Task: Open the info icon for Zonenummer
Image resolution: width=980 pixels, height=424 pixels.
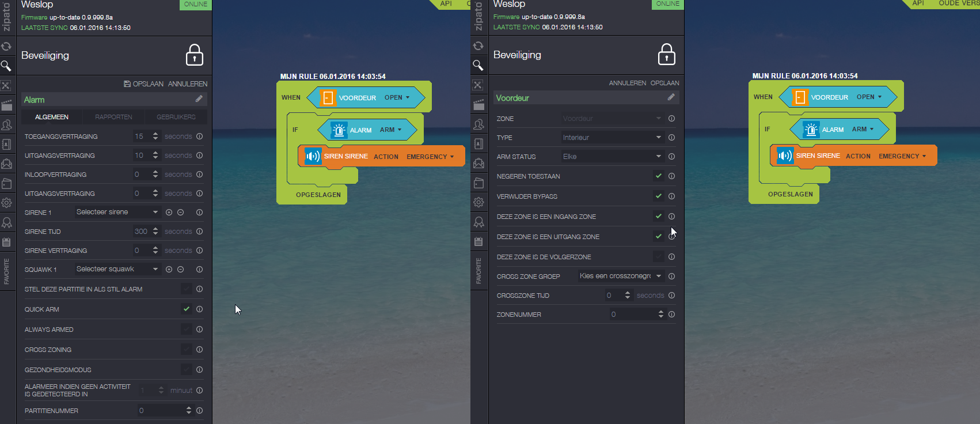Action: click(x=671, y=315)
